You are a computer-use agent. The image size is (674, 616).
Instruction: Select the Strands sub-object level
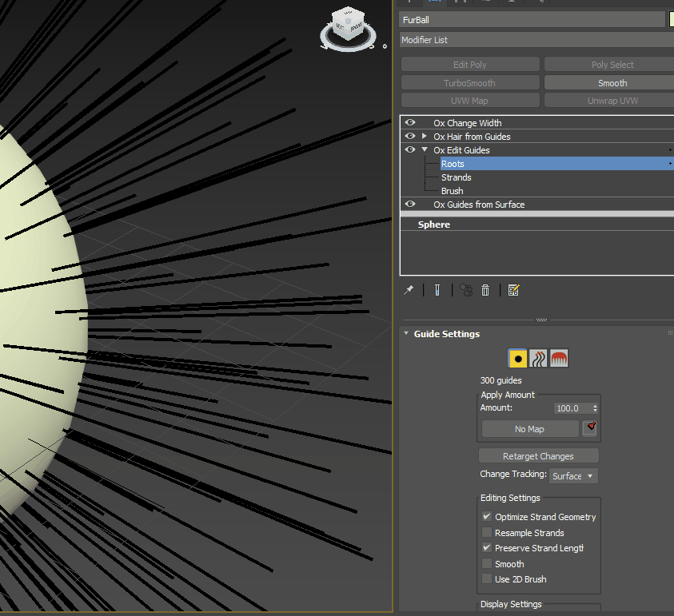(457, 177)
